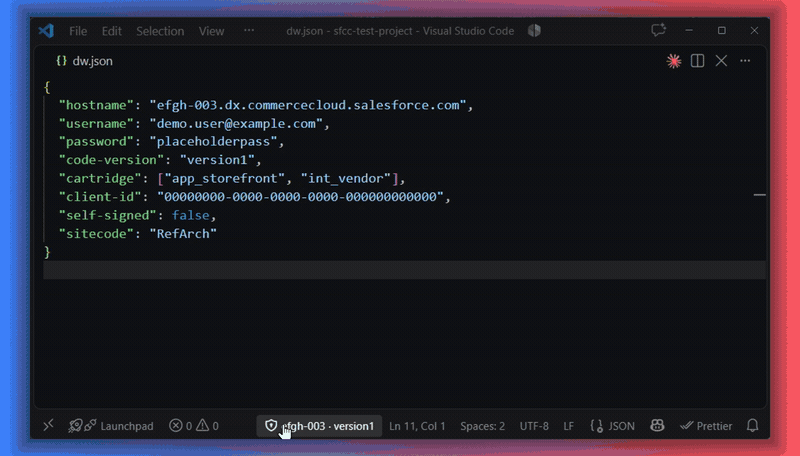Split the editor to the right

tap(697, 61)
